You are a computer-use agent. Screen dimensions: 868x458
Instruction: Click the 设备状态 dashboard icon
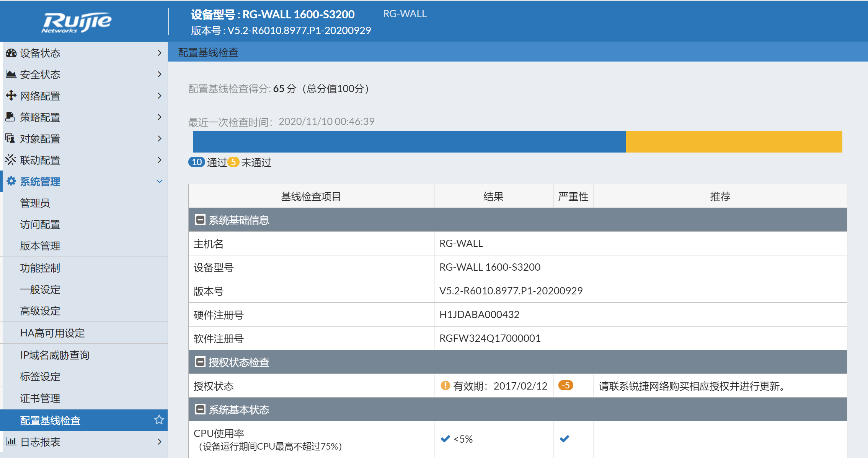(11, 53)
